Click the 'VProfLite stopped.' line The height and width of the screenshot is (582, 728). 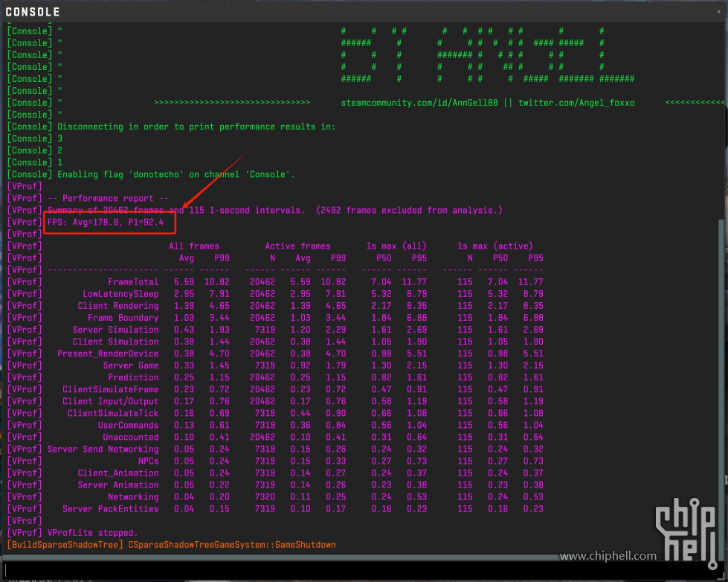pos(92,533)
